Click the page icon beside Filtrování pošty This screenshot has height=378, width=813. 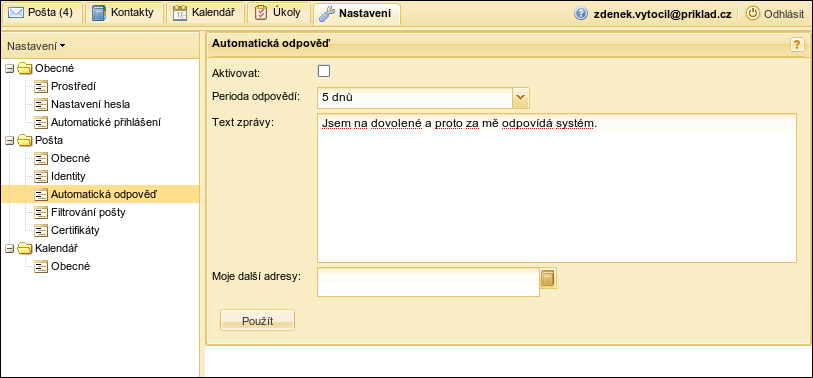pos(40,213)
